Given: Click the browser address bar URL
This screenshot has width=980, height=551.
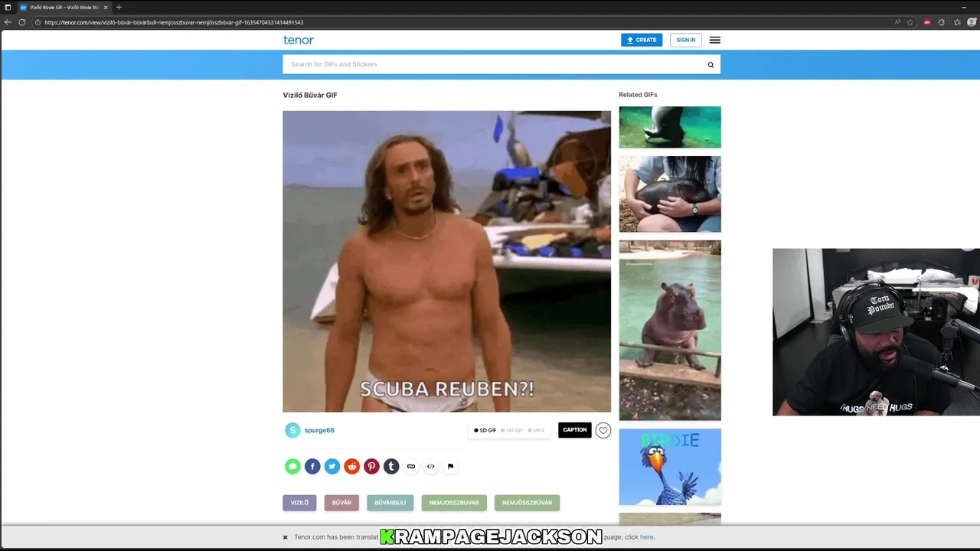Looking at the screenshot, I should [174, 22].
